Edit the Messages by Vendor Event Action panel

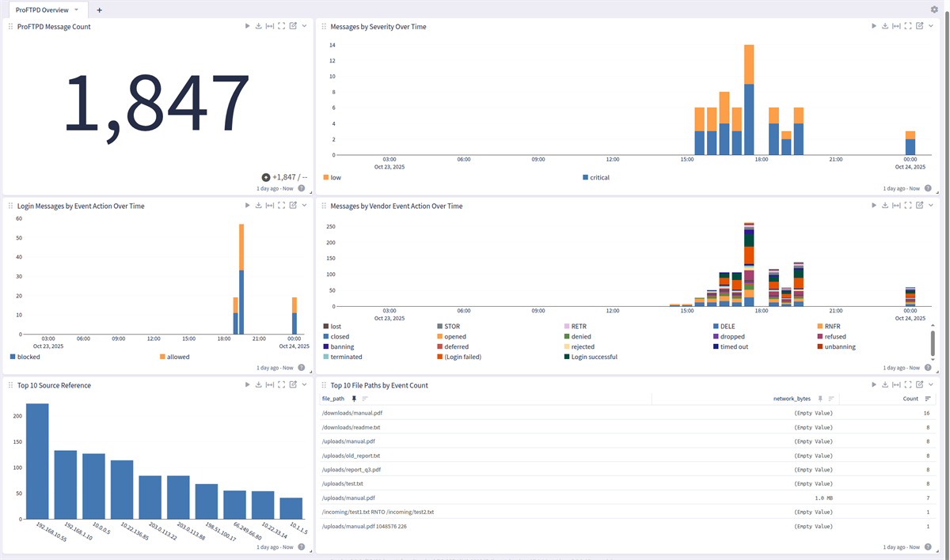pyautogui.click(x=919, y=206)
